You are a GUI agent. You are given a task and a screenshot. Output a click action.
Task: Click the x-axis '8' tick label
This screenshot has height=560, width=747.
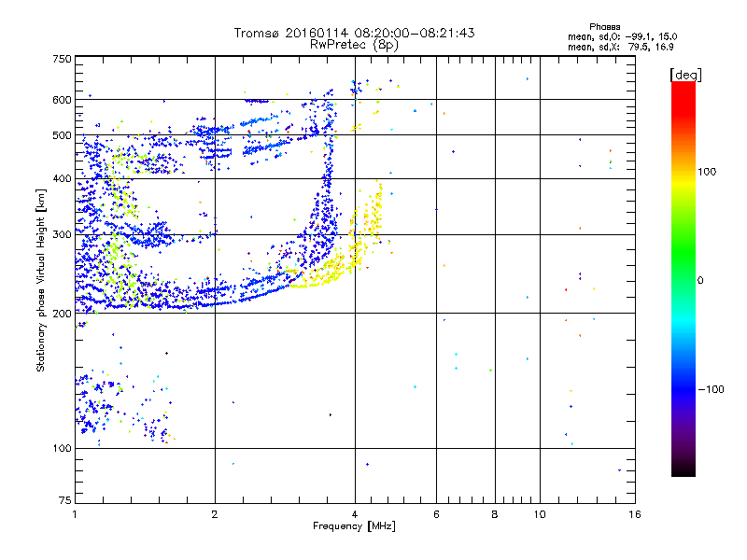[495, 514]
